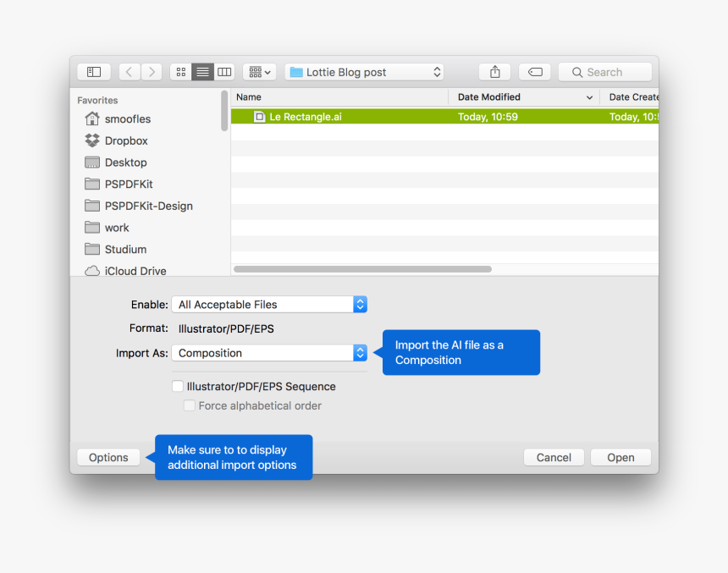Click the Options button

[x=108, y=457]
